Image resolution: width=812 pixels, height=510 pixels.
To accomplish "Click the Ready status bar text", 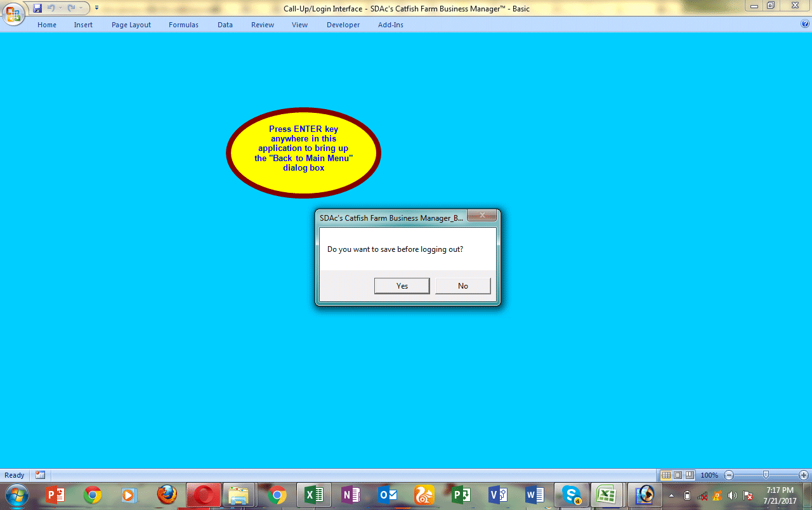I will pos(15,475).
